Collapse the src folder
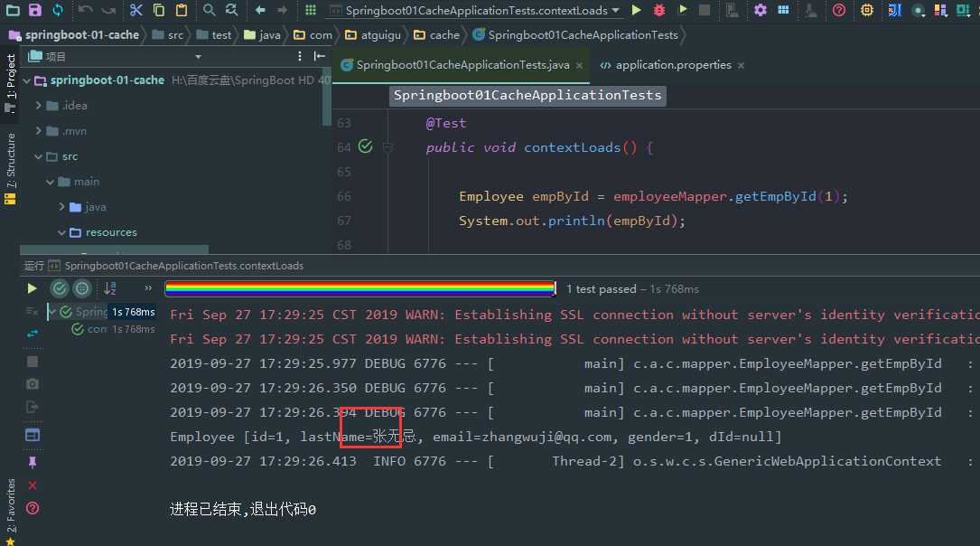This screenshot has height=546, width=980. [x=39, y=156]
